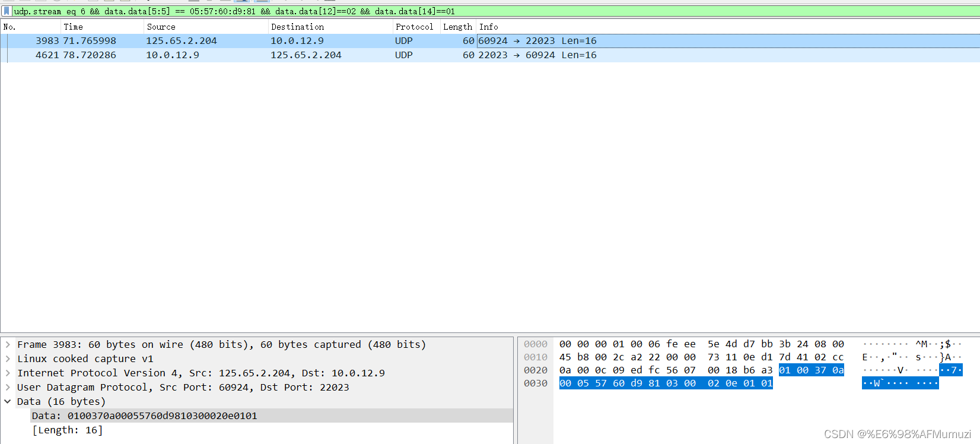
Task: Select 'Frame 3983: 60 bytes on wire' line
Action: 221,344
